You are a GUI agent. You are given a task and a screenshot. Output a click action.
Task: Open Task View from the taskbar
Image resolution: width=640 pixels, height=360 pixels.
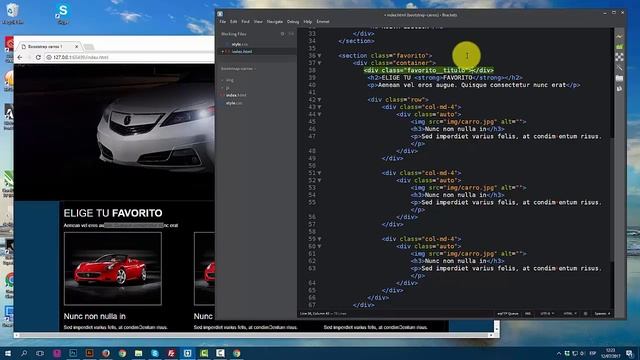[x=40, y=353]
